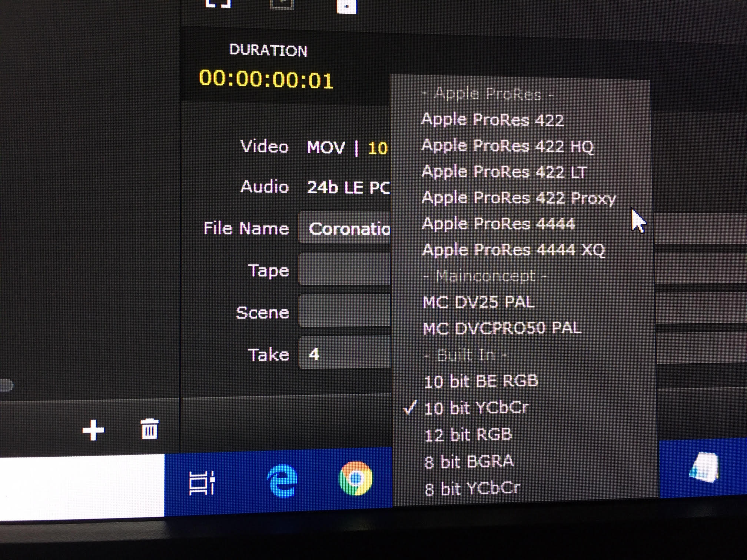Click the plus add icon
The height and width of the screenshot is (560, 747).
pyautogui.click(x=93, y=430)
